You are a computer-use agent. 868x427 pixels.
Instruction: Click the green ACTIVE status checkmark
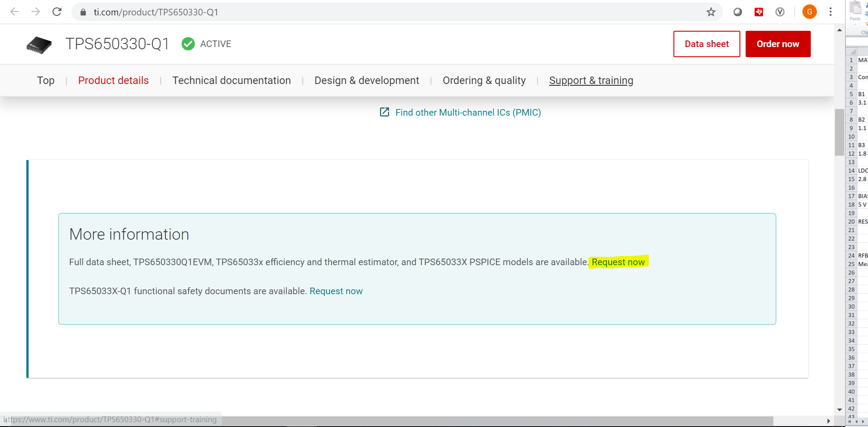click(188, 44)
